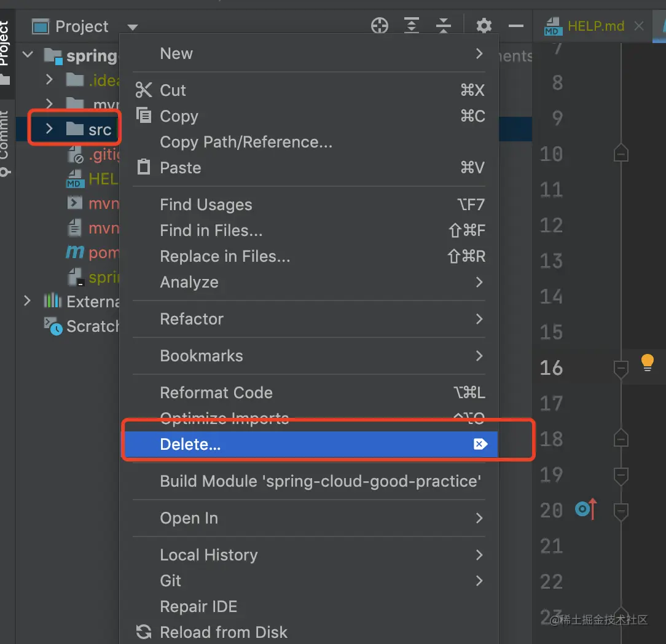
Task: Click the Collapse All icon in Project toolbar
Action: coord(444,26)
